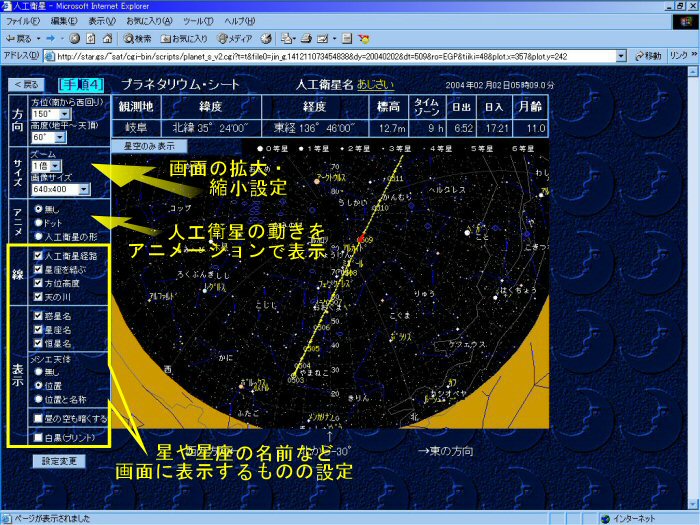This screenshot has height=525, width=700.
Task: Enable 昼の空も暗くする checkbox
Action: (38, 418)
